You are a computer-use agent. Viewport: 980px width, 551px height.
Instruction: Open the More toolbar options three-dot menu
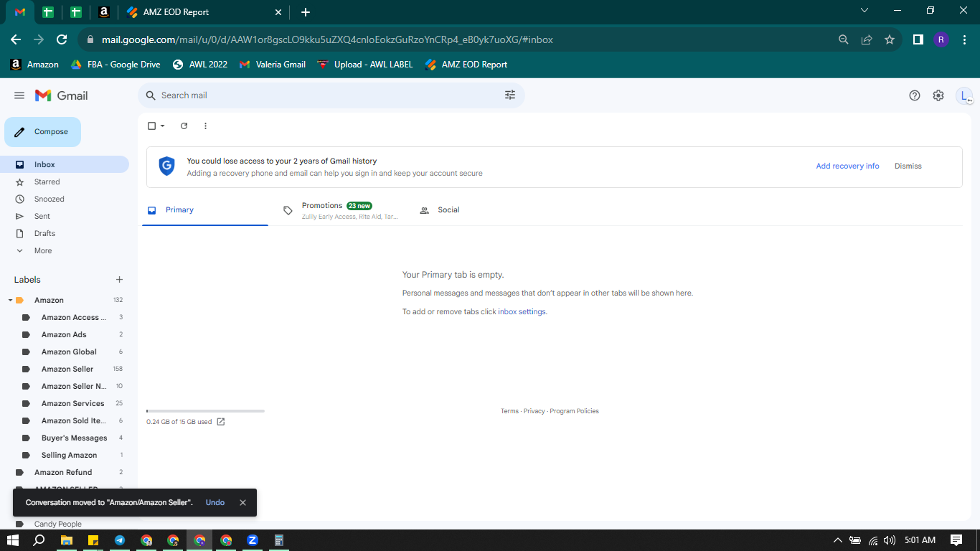[205, 126]
